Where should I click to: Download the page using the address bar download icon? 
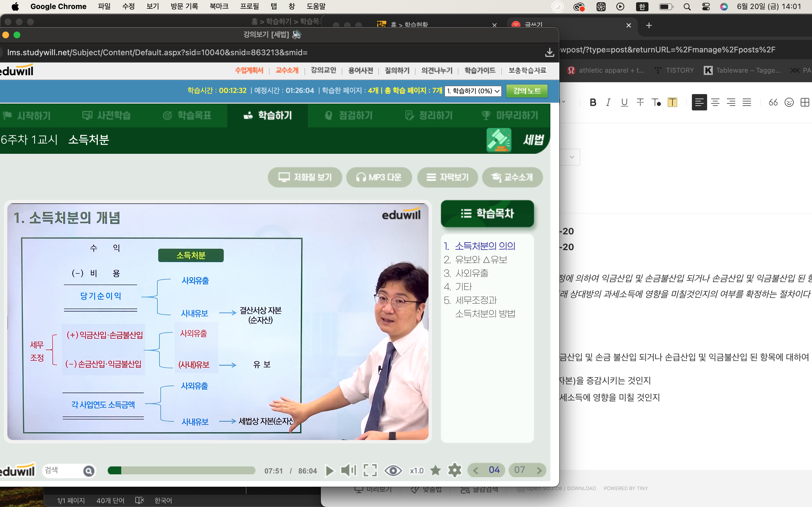pyautogui.click(x=549, y=53)
